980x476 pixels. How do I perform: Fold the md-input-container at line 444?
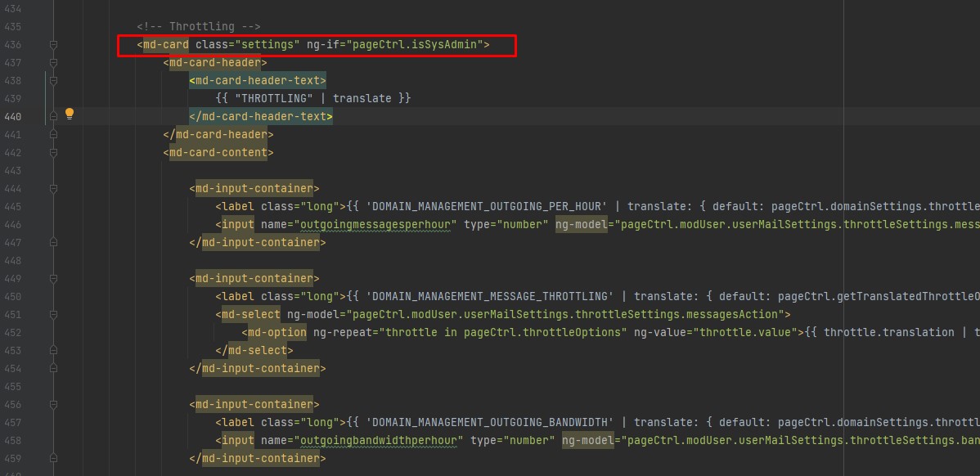[53, 188]
